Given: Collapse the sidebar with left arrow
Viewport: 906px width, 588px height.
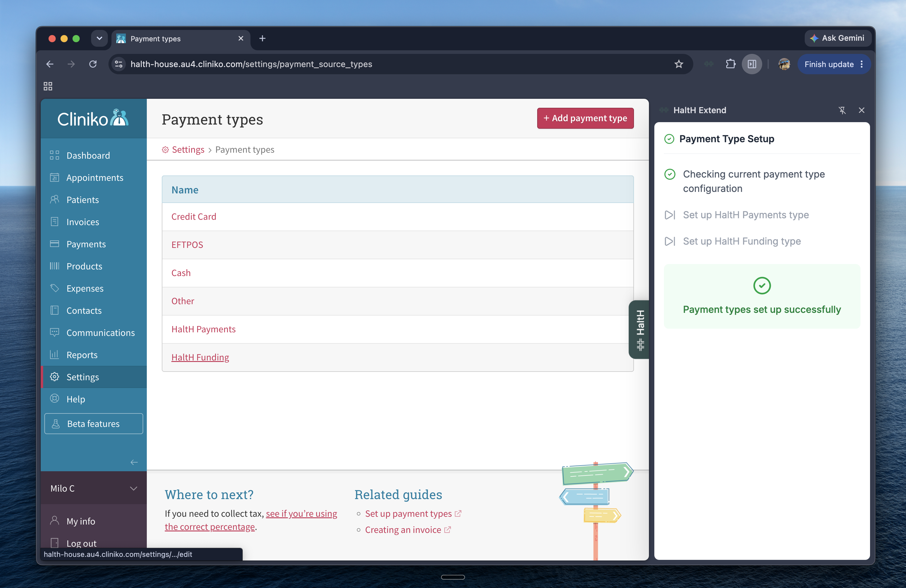Looking at the screenshot, I should 134,462.
